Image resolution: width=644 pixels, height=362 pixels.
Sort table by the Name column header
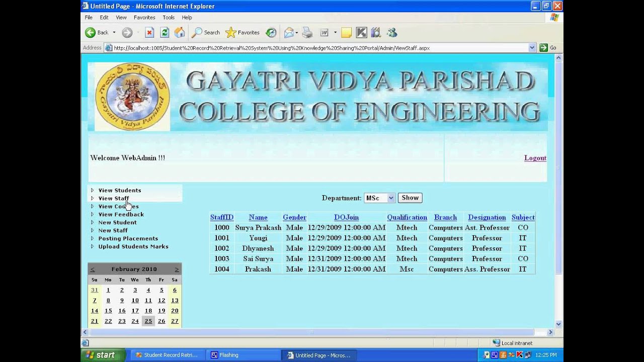pyautogui.click(x=258, y=217)
